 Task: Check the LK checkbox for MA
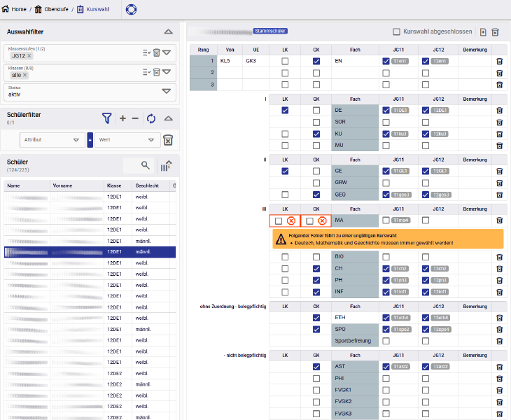(x=279, y=221)
